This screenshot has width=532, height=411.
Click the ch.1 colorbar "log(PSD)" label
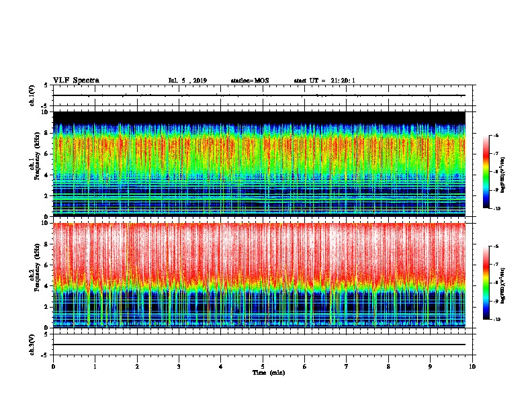click(503, 175)
